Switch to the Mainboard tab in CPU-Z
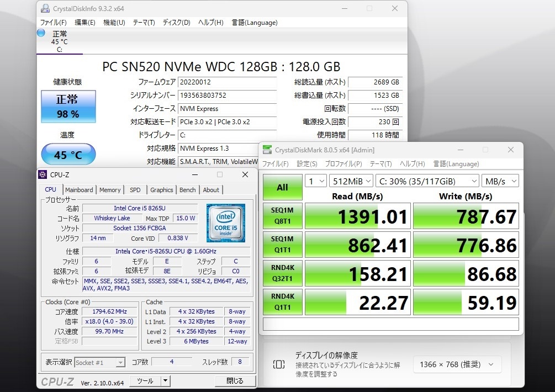Image resolution: width=555 pixels, height=392 pixels. click(x=79, y=190)
